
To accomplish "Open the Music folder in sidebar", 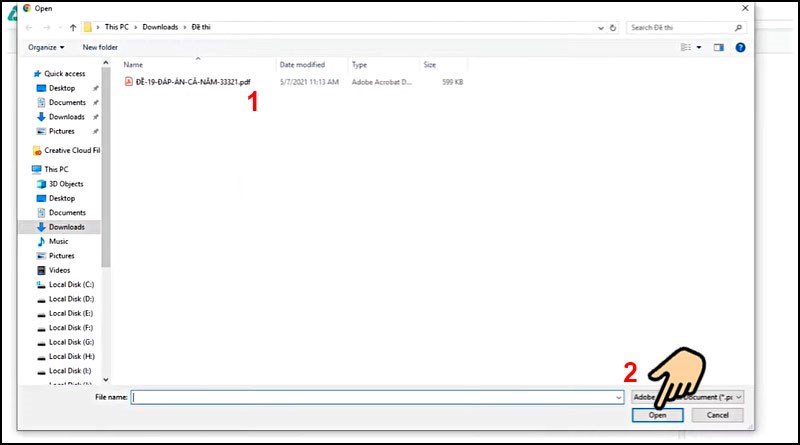I will [58, 241].
